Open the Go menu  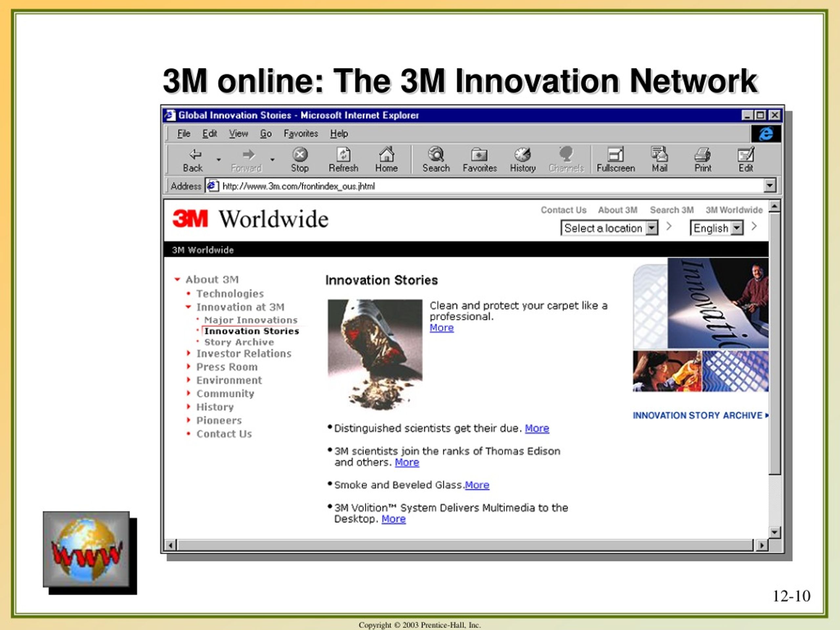coord(266,134)
